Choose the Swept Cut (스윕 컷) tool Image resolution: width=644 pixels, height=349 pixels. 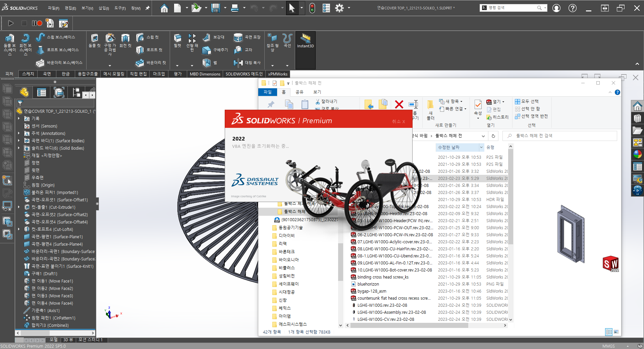pos(148,37)
